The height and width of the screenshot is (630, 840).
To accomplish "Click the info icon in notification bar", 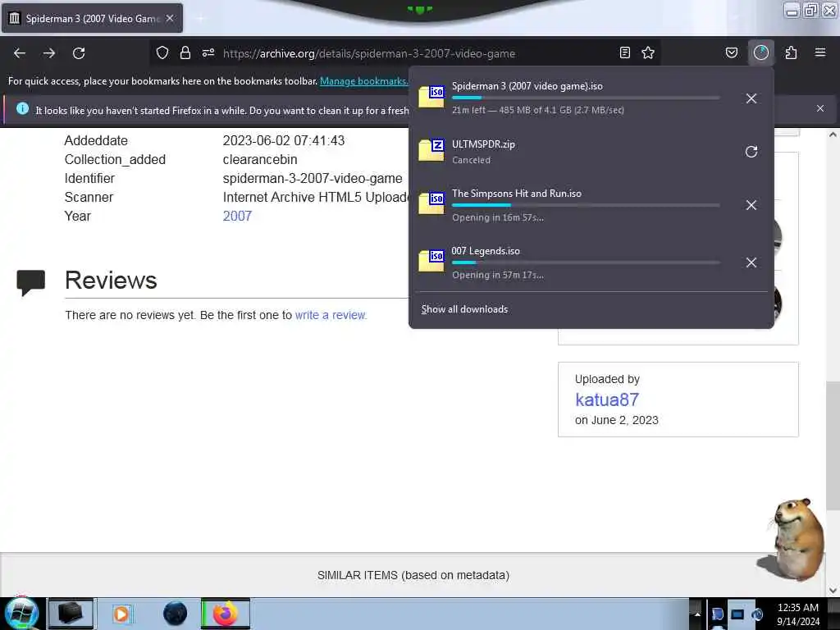I will [x=22, y=109].
